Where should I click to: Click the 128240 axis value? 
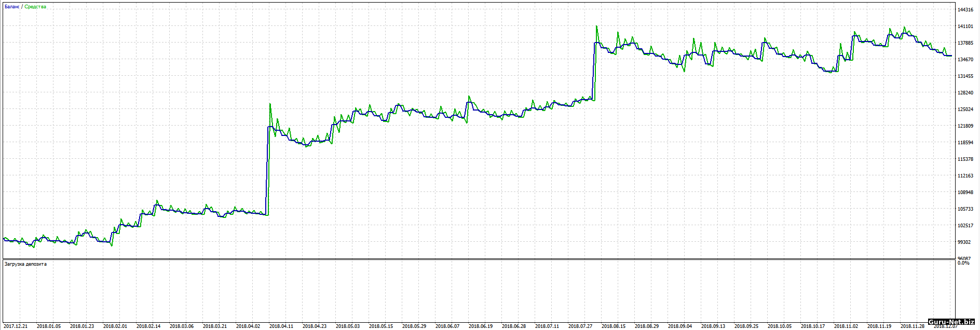point(965,93)
